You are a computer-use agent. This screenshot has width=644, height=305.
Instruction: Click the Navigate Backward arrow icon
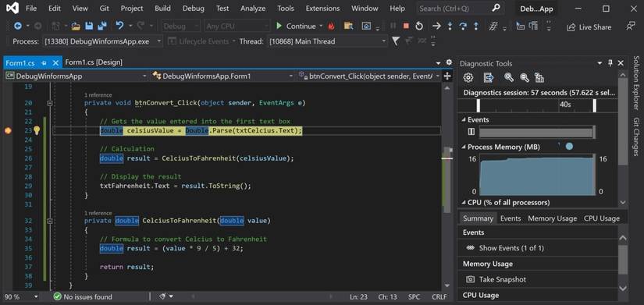[x=18, y=27]
